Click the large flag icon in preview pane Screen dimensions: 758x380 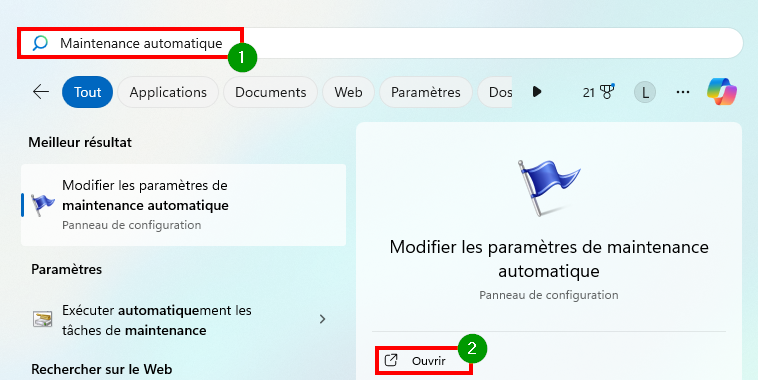[x=549, y=188]
